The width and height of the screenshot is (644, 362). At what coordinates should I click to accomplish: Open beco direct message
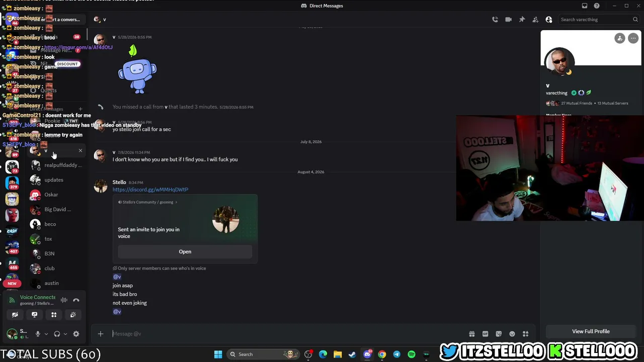[x=56, y=224]
